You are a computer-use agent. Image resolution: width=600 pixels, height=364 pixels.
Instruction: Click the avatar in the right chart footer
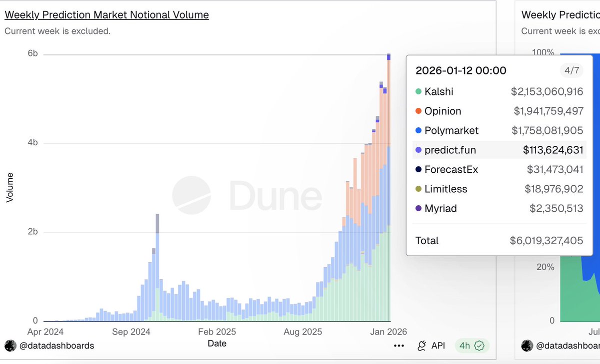(527, 345)
